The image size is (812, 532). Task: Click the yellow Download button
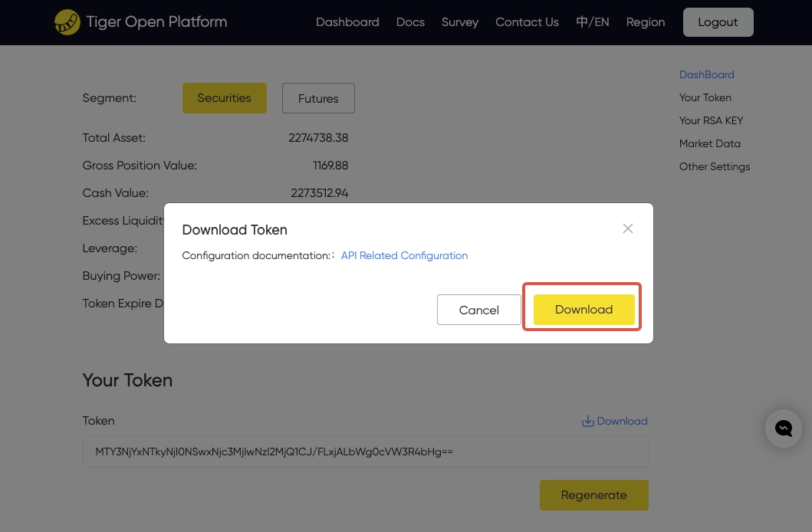pos(584,310)
